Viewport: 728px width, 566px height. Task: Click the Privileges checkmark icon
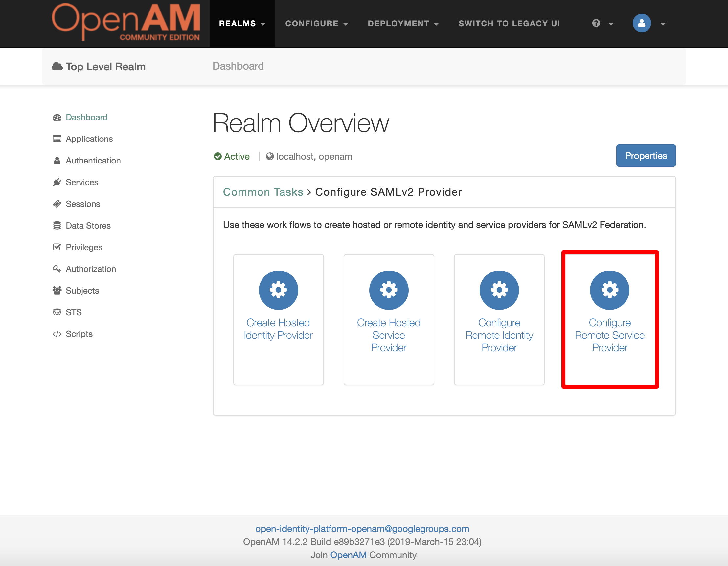[x=57, y=247]
